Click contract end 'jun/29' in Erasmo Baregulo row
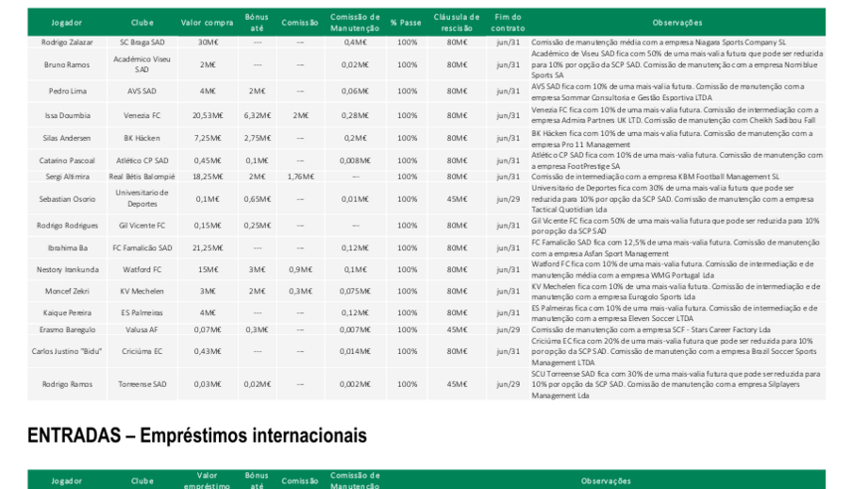Viewport: 868px width, 489px height. [x=509, y=329]
